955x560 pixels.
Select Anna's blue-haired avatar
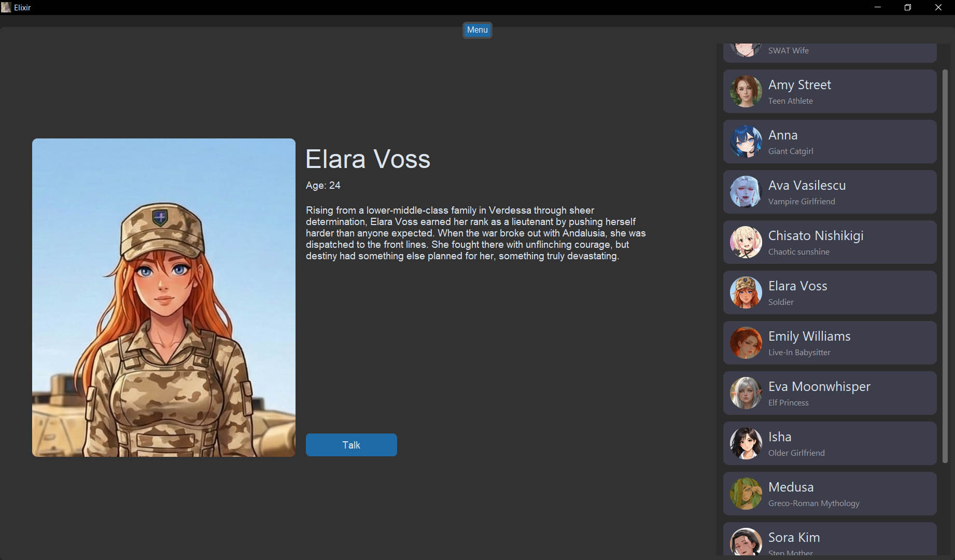coord(746,142)
